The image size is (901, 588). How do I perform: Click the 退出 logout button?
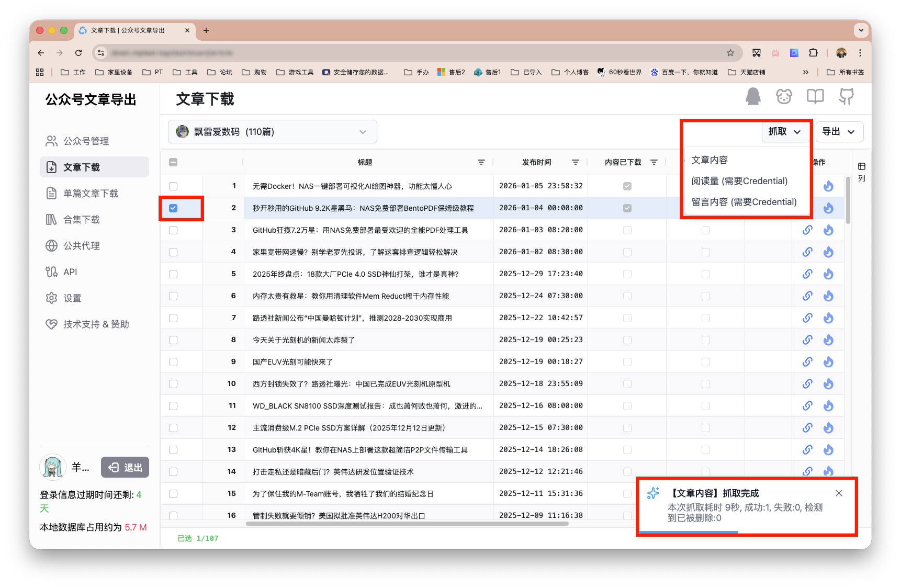tap(125, 467)
